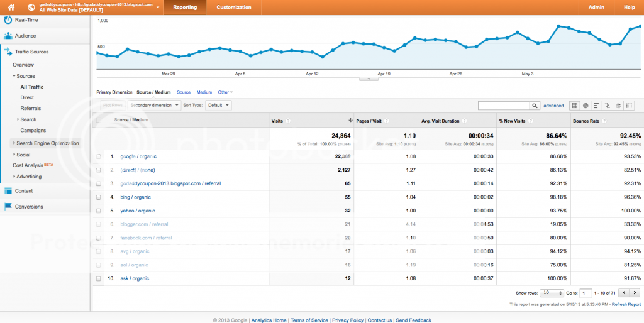Select the pivot table view icon
The image size is (644, 323).
[629, 106]
